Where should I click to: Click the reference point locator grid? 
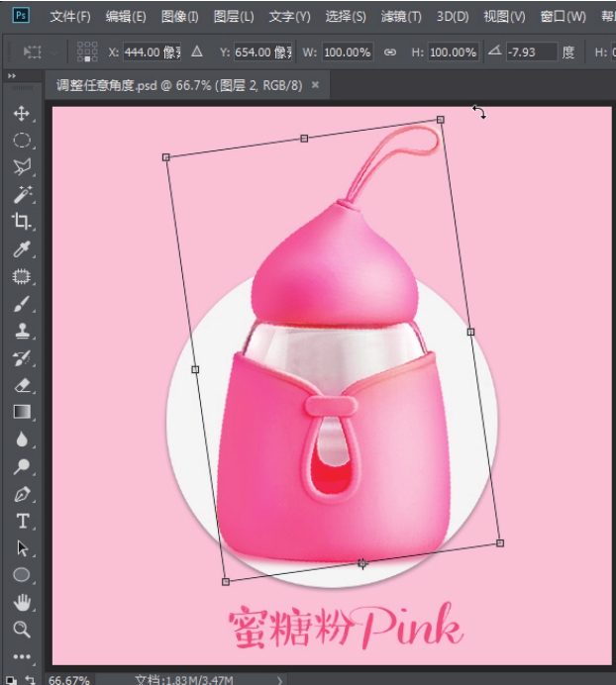click(x=86, y=51)
